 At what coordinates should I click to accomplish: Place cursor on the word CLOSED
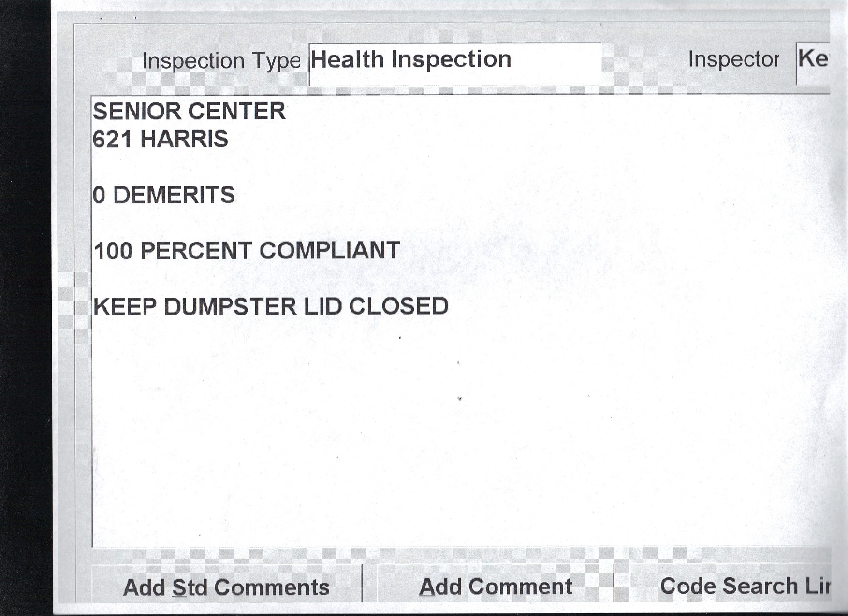398,306
